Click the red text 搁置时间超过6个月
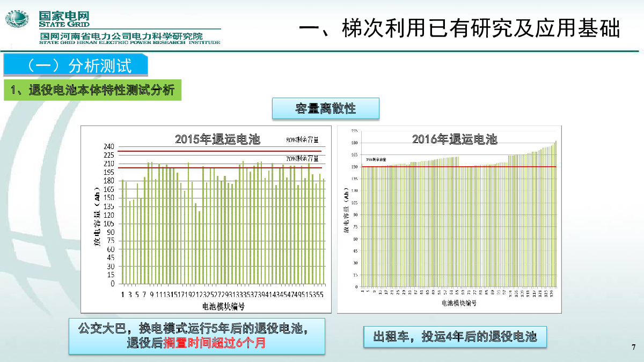This screenshot has width=644, height=362. [x=214, y=343]
